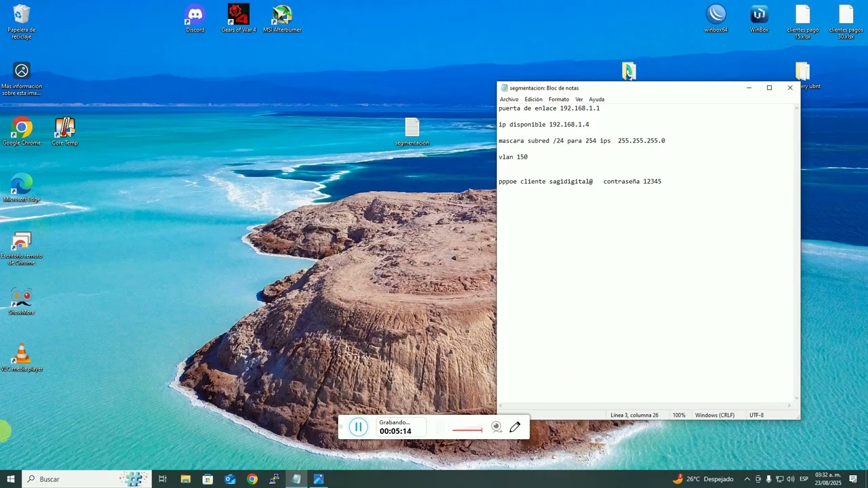Switch ESP input language indicator
Screen dimensions: 868x488
tap(804, 479)
